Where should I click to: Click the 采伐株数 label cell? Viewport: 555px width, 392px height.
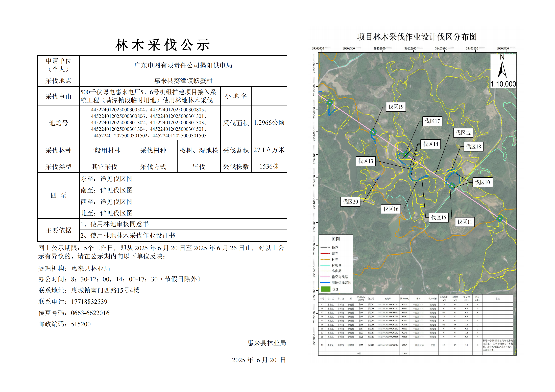click(236, 166)
